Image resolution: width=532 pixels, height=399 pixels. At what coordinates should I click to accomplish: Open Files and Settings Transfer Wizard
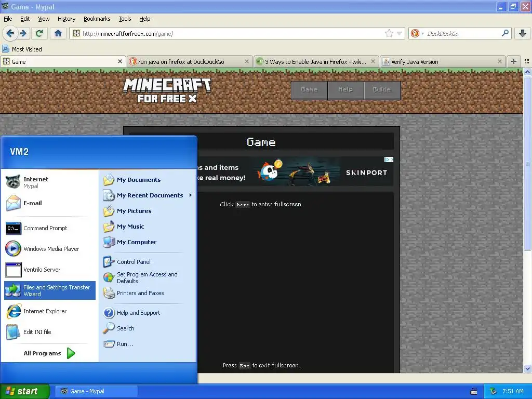[50, 290]
